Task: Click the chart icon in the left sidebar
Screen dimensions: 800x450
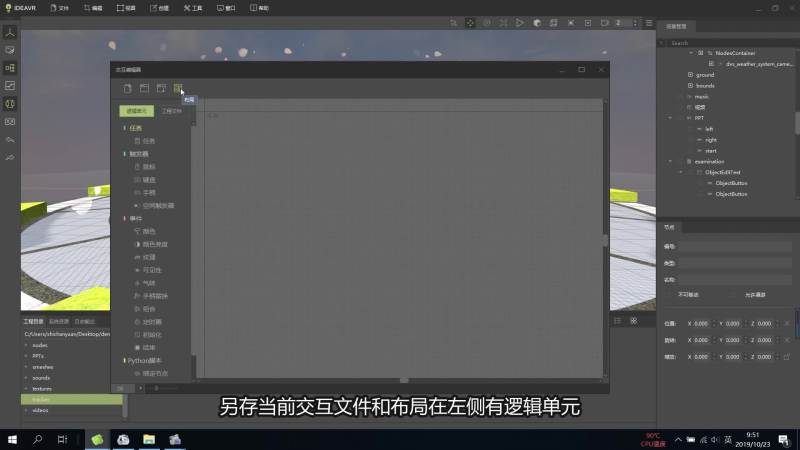Action: tap(10, 86)
